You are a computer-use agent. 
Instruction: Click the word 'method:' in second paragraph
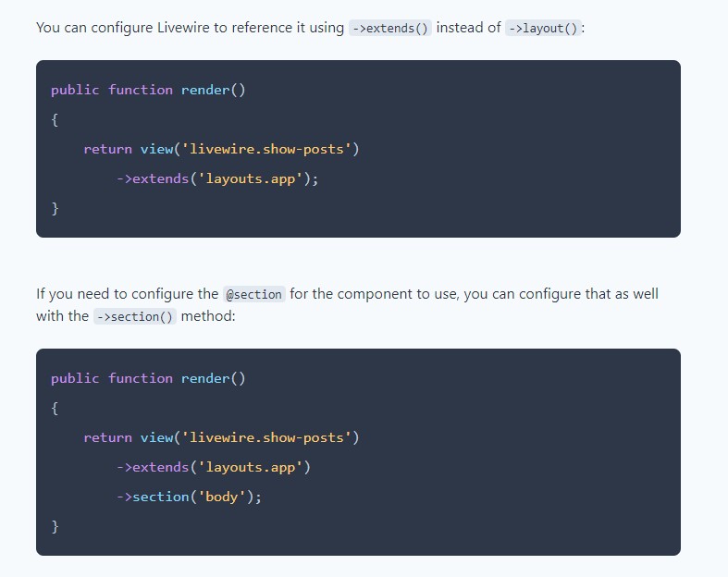[x=208, y=316]
